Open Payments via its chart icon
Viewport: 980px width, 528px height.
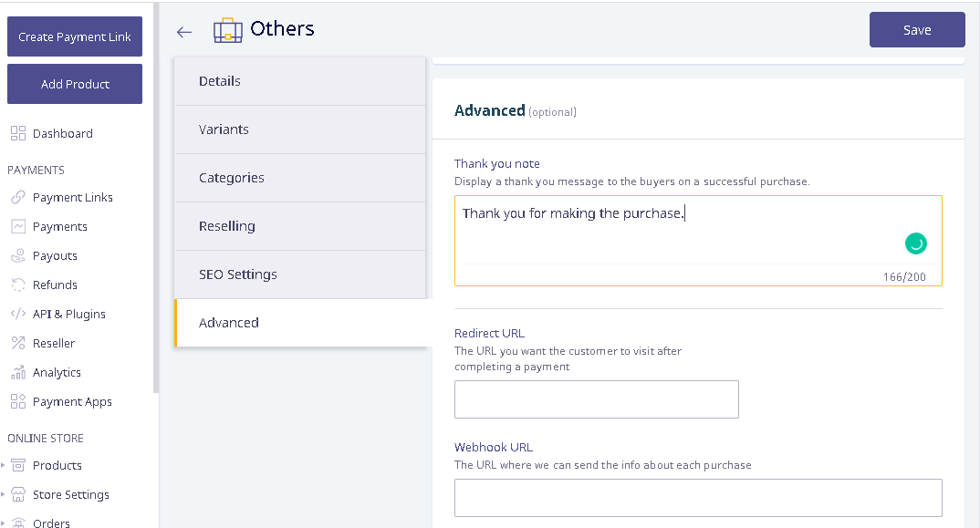pyautogui.click(x=18, y=226)
